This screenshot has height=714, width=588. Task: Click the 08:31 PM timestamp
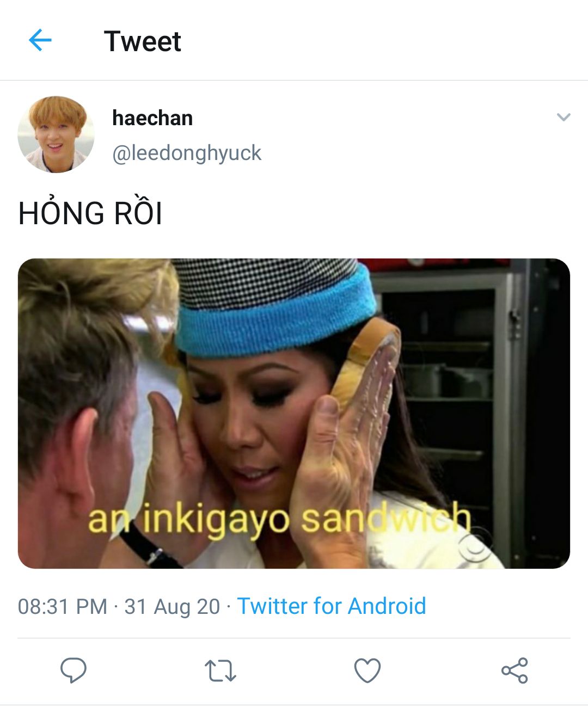[x=63, y=606]
